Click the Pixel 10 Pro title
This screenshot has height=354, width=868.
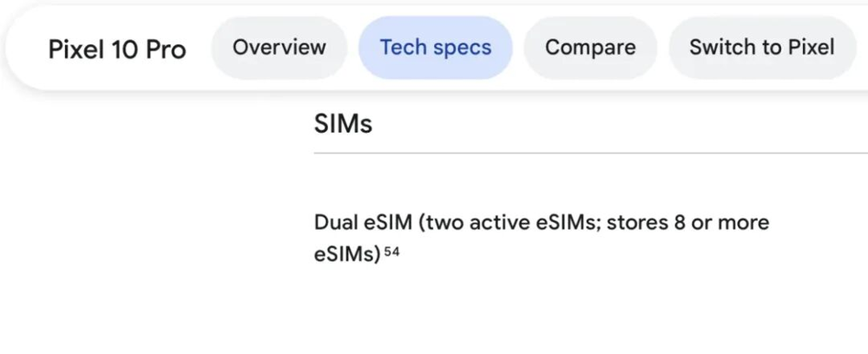117,49
